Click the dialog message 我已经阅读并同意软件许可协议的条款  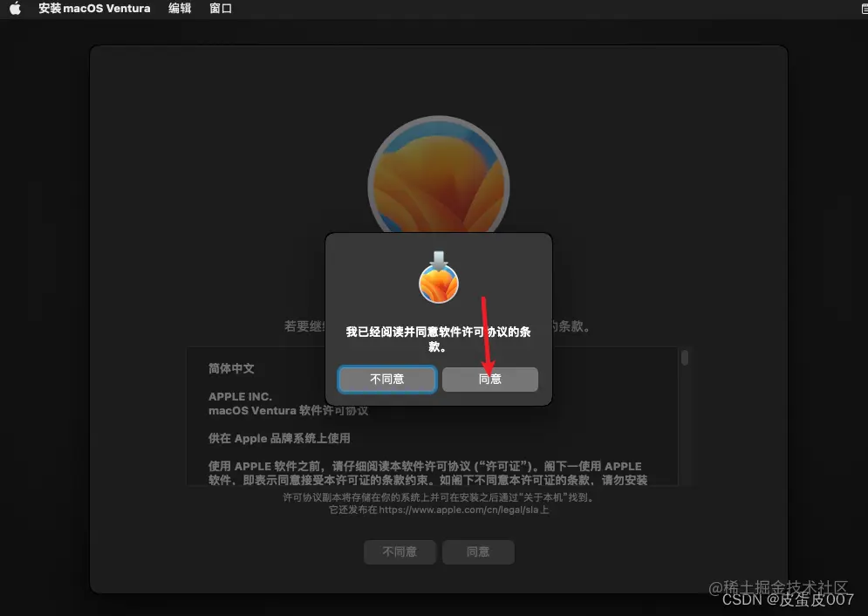tap(438, 339)
